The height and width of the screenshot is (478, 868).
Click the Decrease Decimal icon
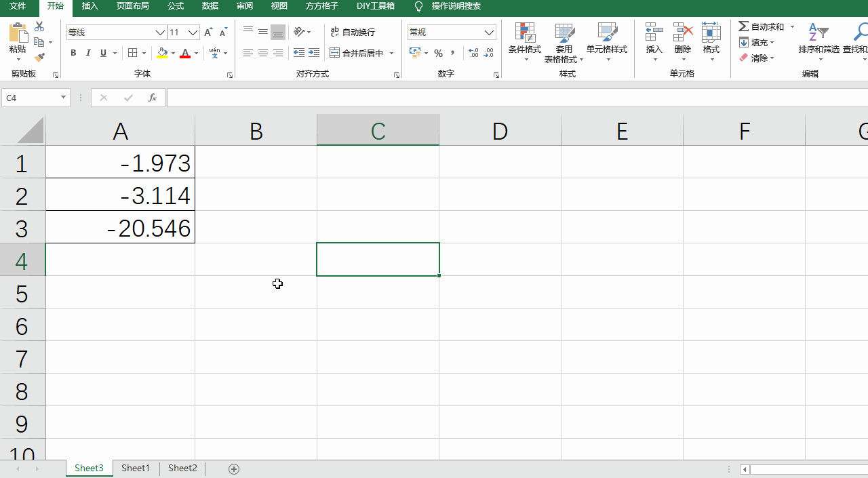[x=490, y=53]
